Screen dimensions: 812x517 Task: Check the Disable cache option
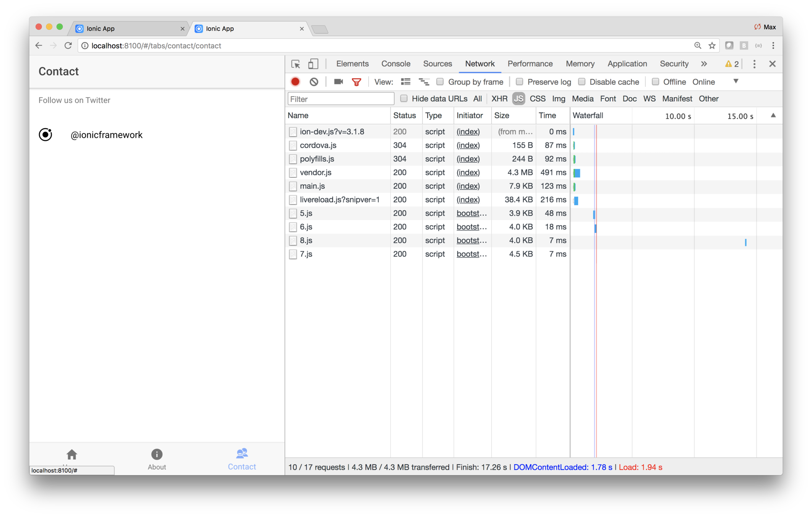pyautogui.click(x=581, y=82)
